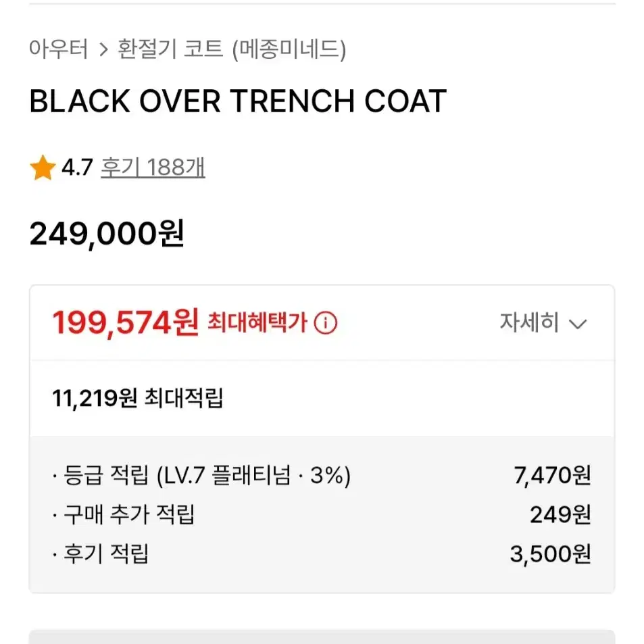This screenshot has height=644, width=644.
Task: Expand the 자세히 details dropdown
Action: pyautogui.click(x=543, y=322)
